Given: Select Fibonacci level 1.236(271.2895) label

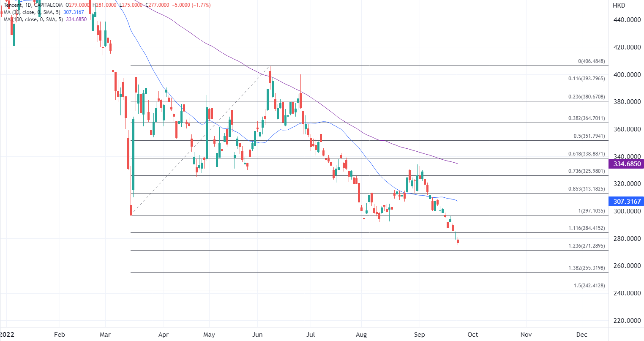Looking at the screenshot, I should coord(586,246).
